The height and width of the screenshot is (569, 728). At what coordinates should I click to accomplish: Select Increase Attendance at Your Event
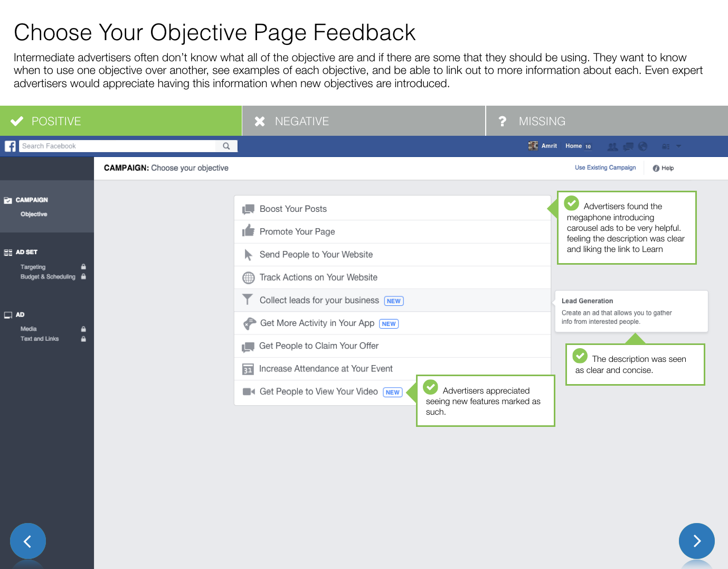click(x=392, y=369)
